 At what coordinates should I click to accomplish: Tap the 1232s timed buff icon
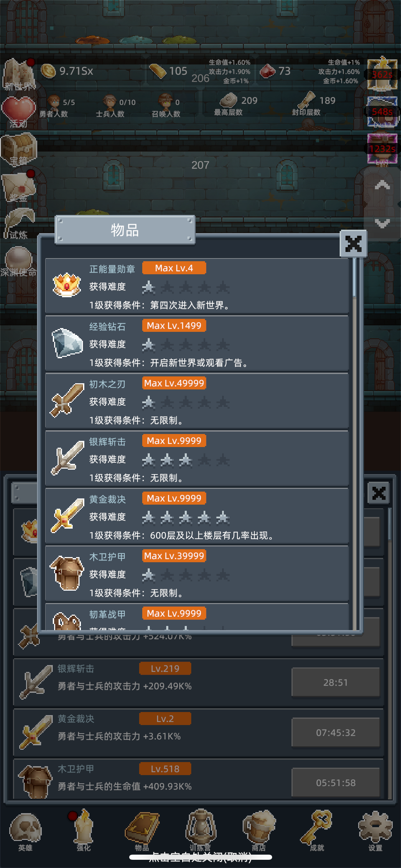382,149
